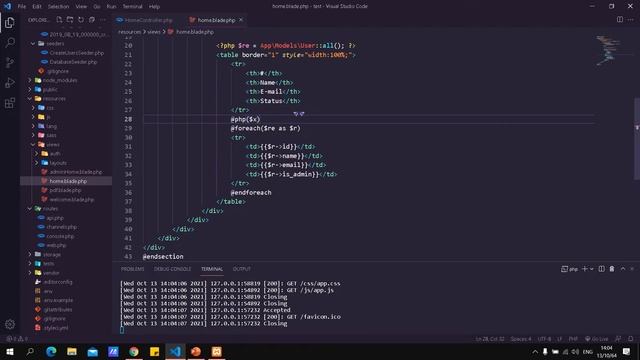Change UTF-8 encoding in status bar

[544, 339]
